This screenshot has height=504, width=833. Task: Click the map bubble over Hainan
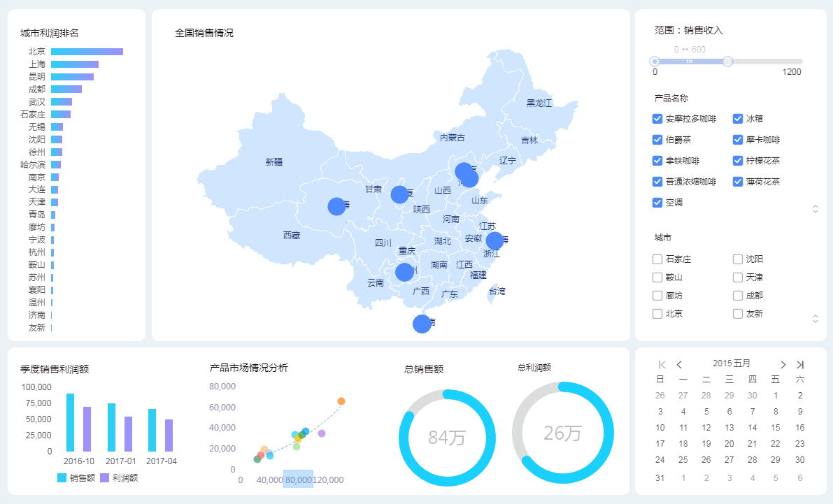pyautogui.click(x=422, y=324)
